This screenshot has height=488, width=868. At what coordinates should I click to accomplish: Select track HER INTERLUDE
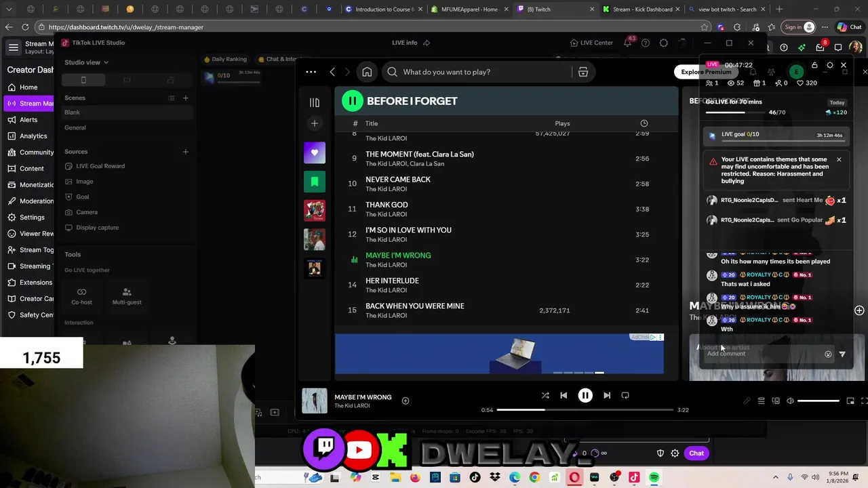(x=506, y=285)
